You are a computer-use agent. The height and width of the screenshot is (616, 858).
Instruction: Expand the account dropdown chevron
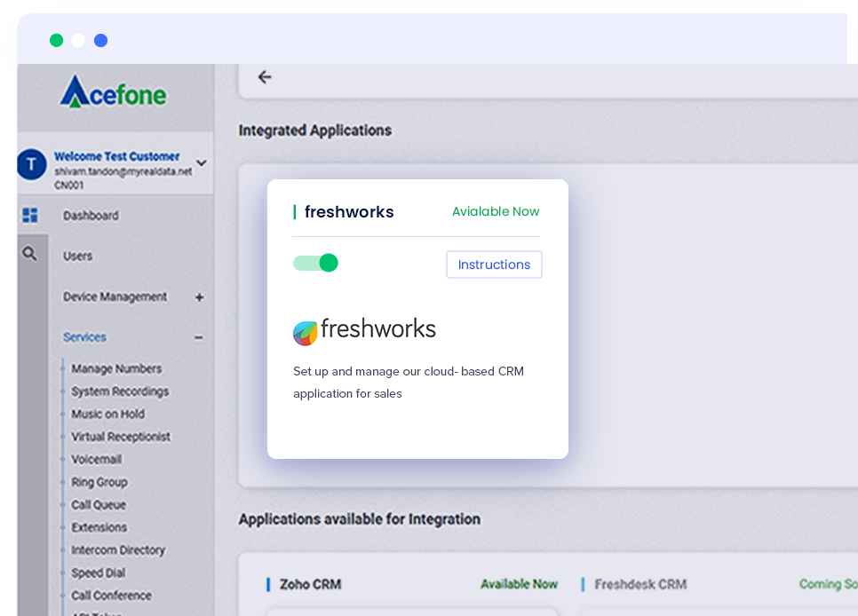tap(202, 163)
